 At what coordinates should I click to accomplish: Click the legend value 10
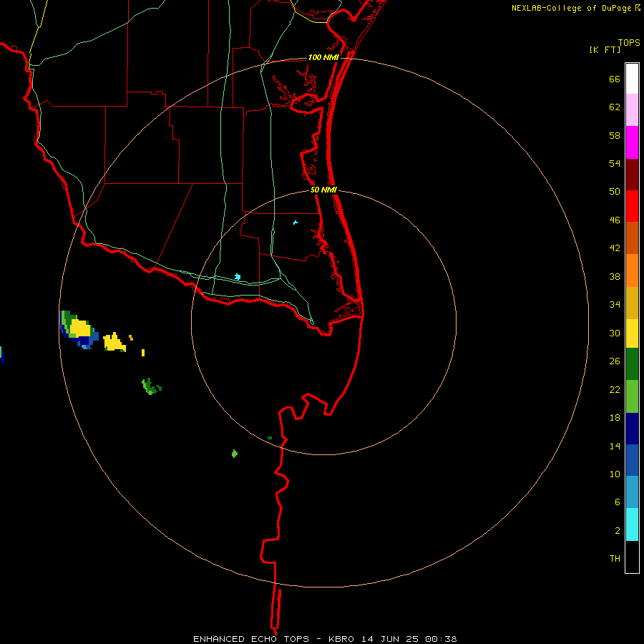point(615,474)
